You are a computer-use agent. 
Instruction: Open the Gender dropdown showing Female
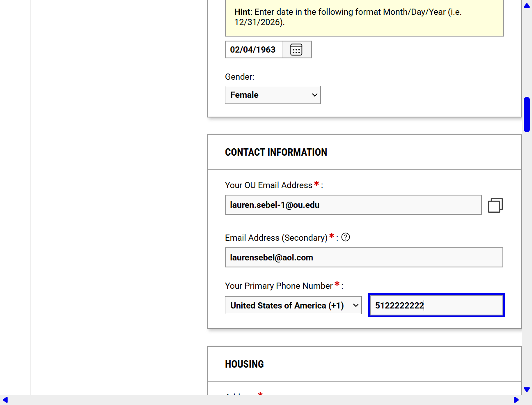pos(273,95)
